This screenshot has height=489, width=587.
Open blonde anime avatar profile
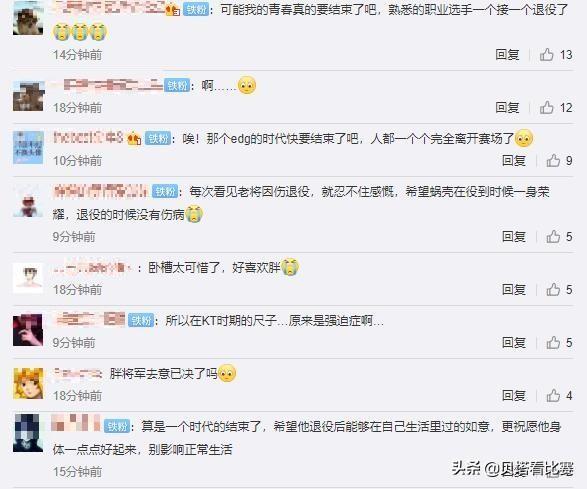coord(28,383)
